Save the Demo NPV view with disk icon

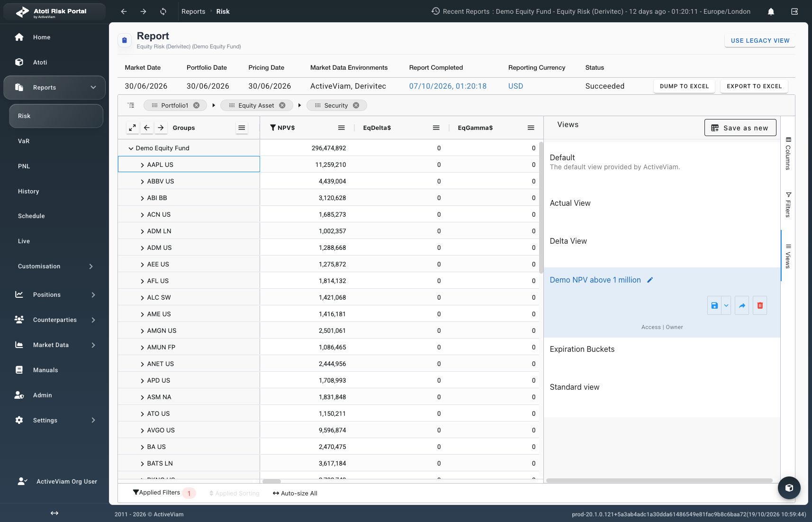(x=714, y=305)
